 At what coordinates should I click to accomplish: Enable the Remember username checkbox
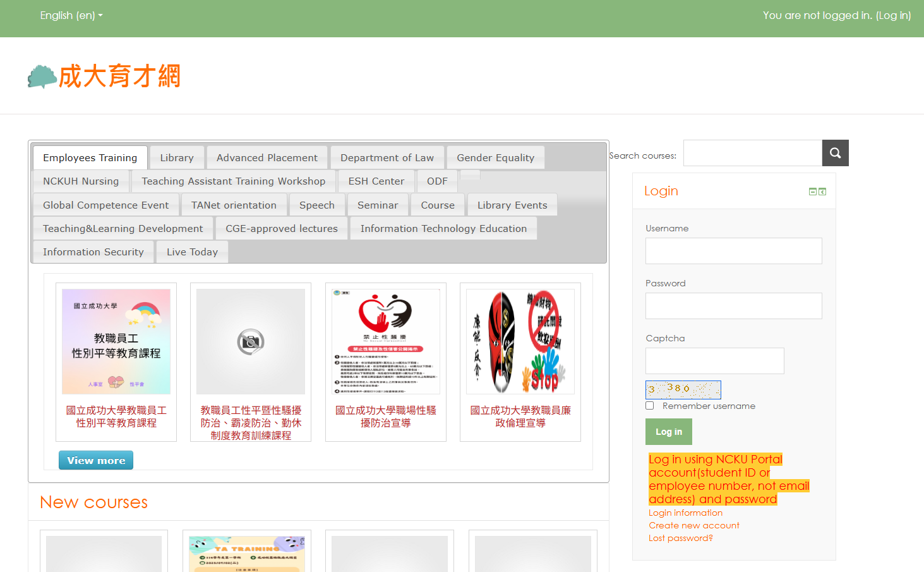click(649, 406)
